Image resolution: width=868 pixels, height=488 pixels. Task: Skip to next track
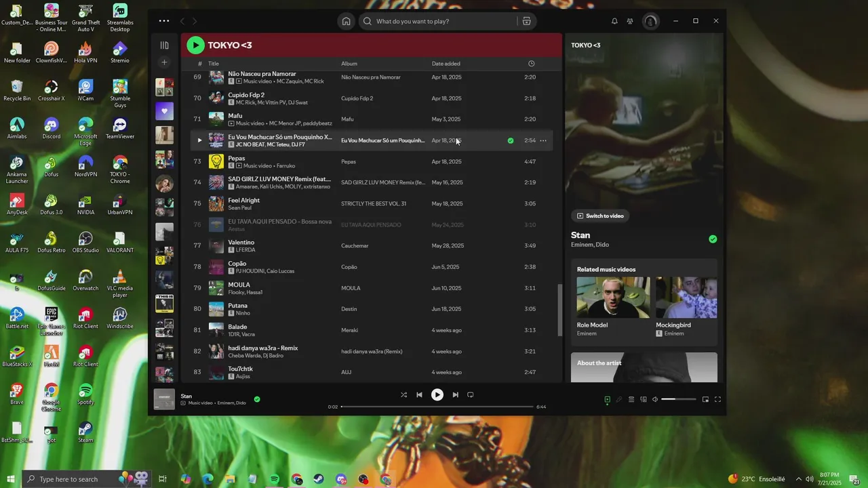(x=455, y=394)
